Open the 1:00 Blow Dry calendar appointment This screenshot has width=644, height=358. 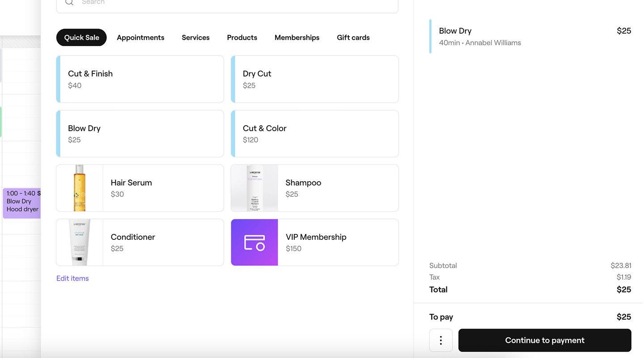(22, 203)
